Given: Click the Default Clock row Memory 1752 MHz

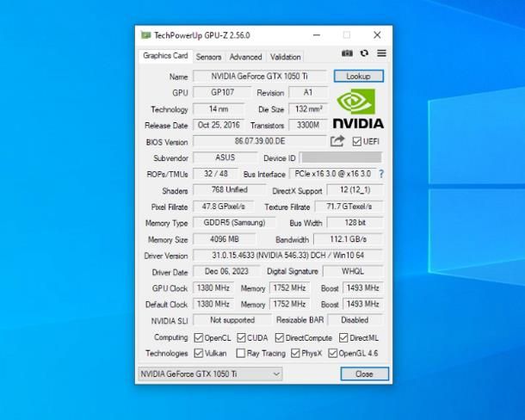Looking at the screenshot, I should (290, 304).
